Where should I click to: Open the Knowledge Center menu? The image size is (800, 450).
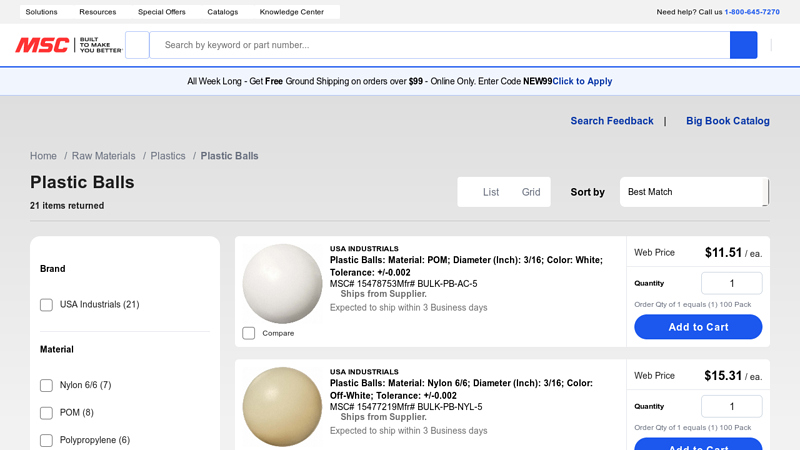pos(291,12)
